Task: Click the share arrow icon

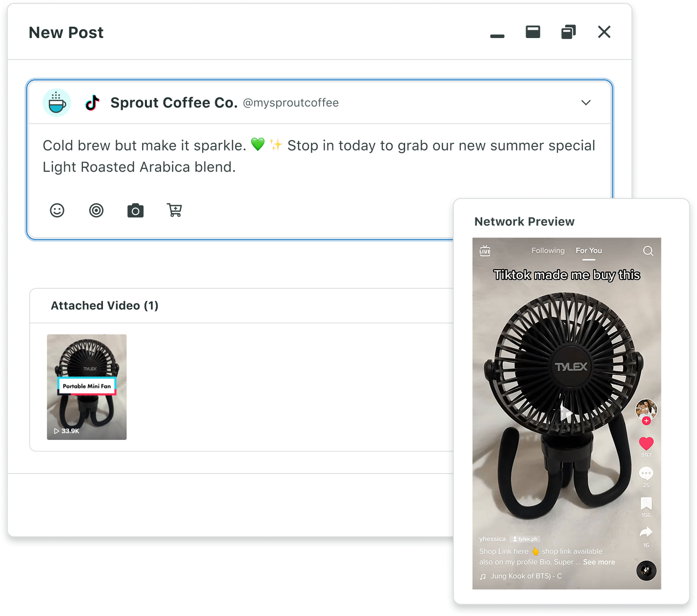Action: tap(646, 532)
